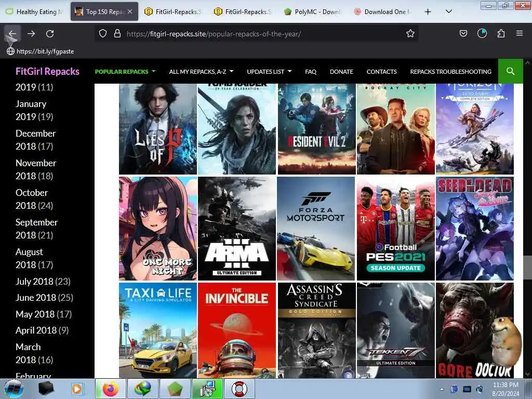
Task: Click the page vertical scrollbar thumb
Action: click(528, 267)
